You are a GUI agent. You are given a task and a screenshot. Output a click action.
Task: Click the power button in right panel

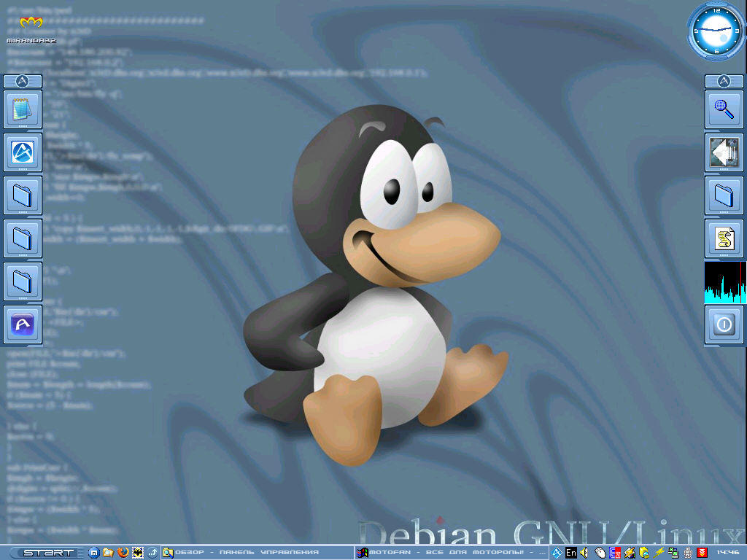(x=724, y=324)
